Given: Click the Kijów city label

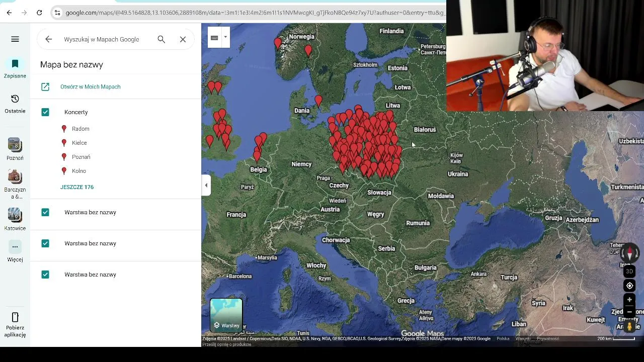Looking at the screenshot, I should click(x=456, y=158).
